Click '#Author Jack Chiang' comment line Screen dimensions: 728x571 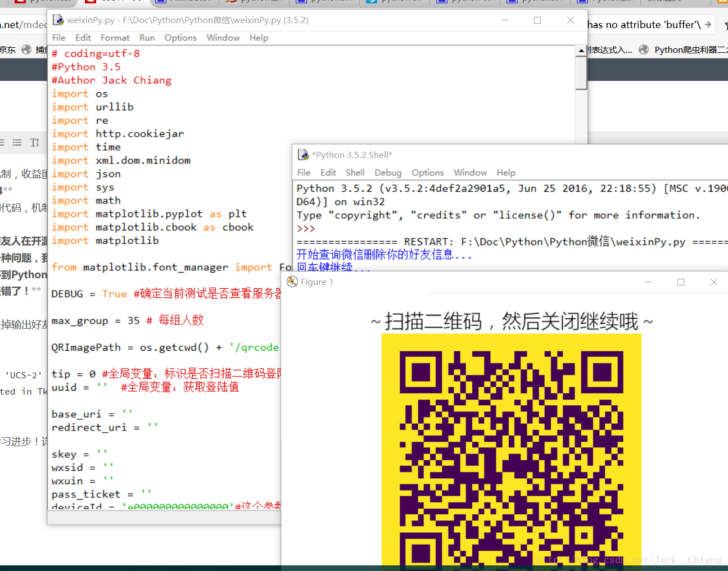111,80
